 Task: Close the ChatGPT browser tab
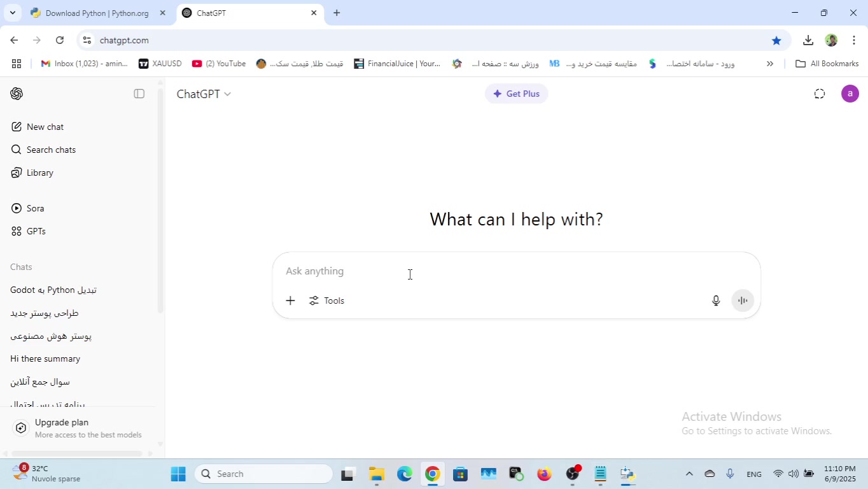coord(314,13)
